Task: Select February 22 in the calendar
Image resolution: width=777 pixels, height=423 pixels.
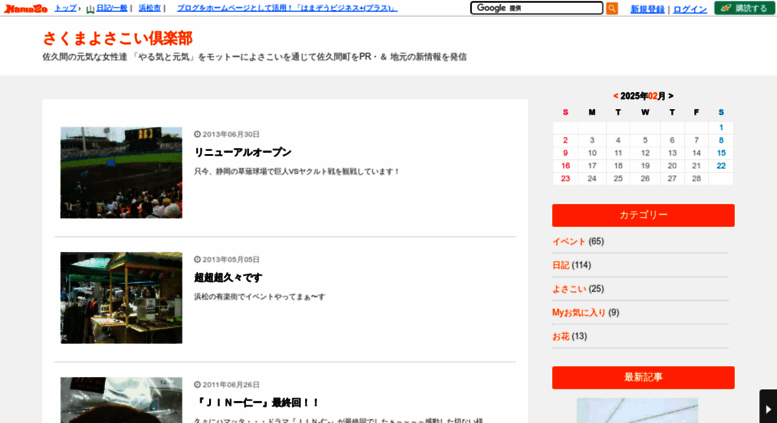Action: coord(721,166)
